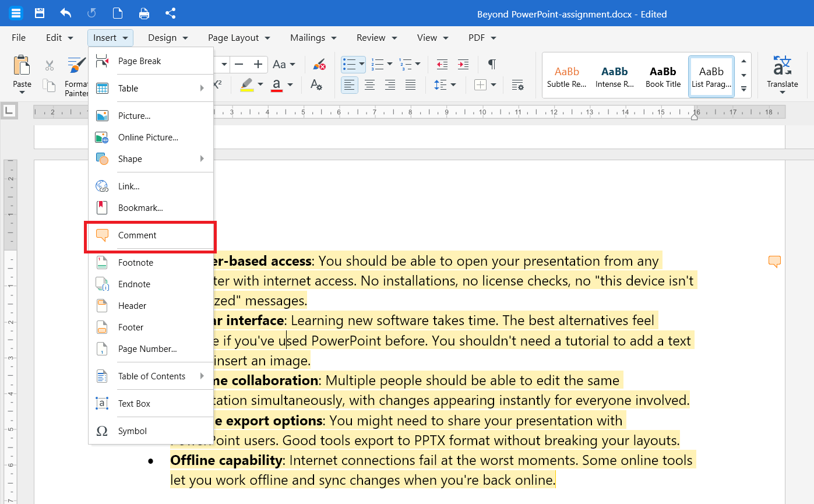Open the hamburger main menu
Image resolution: width=814 pixels, height=504 pixels.
(16, 13)
